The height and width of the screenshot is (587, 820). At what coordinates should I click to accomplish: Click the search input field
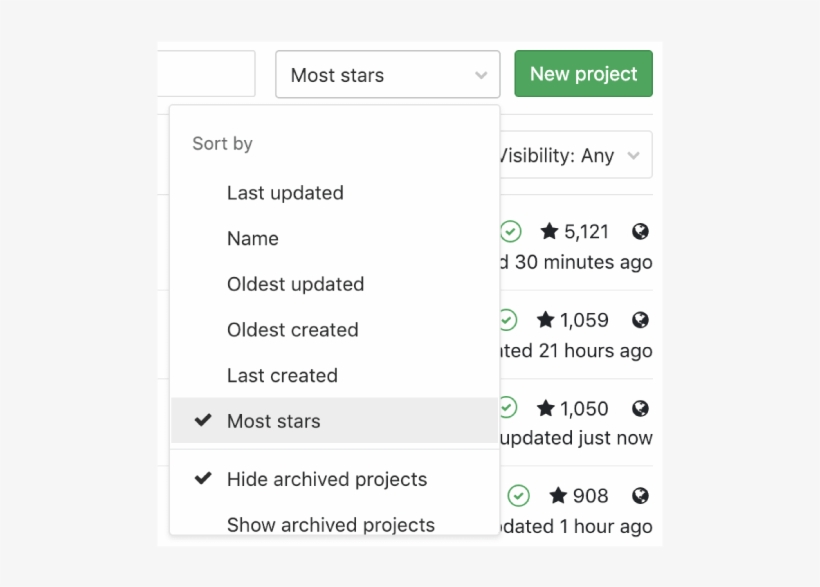click(207, 73)
